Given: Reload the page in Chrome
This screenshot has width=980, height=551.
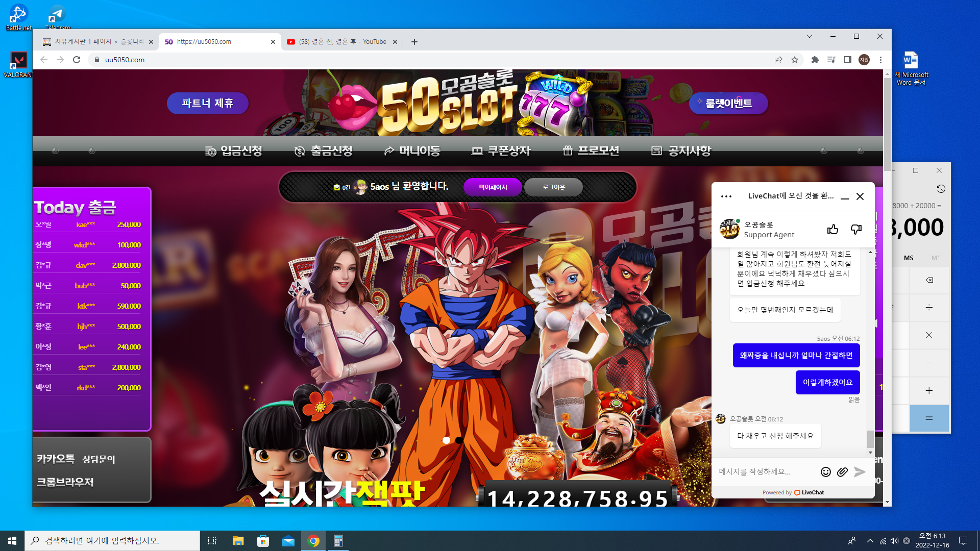Looking at the screenshot, I should tap(77, 60).
